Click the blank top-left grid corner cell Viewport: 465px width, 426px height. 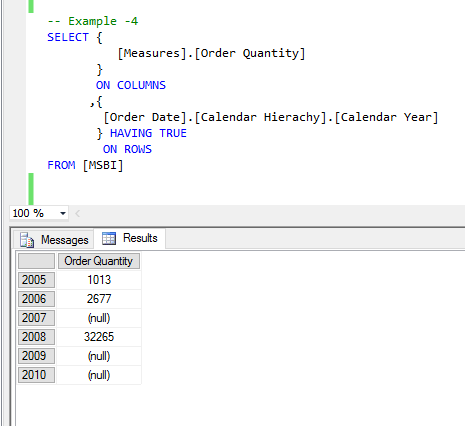click(x=36, y=261)
